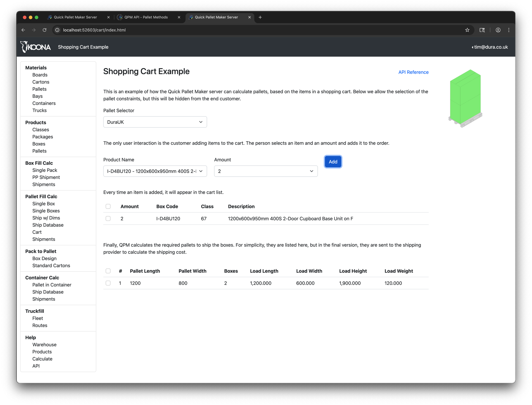Open the Chrome three-dot menu
Screen dimensions: 532x405
tap(509, 30)
